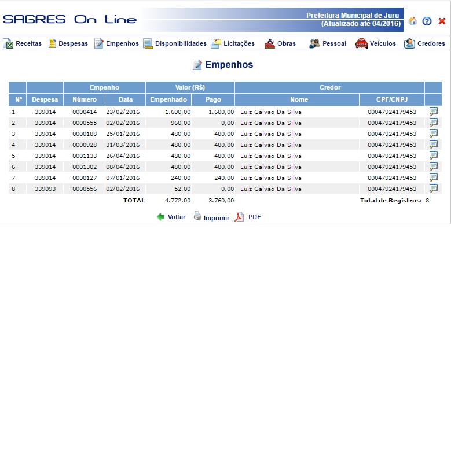View details icon for empenho 0000414
This screenshot has height=476, width=451.
tap(433, 112)
